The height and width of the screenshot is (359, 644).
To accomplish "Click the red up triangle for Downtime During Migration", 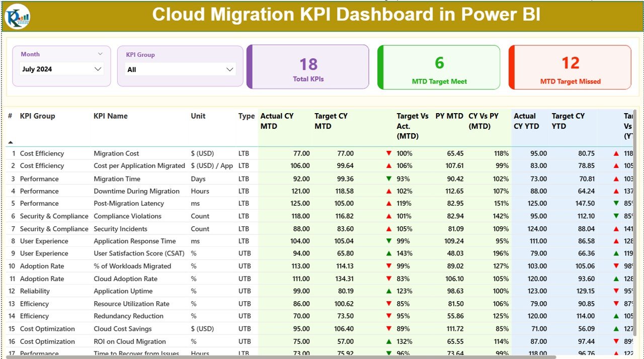I will point(388,191).
